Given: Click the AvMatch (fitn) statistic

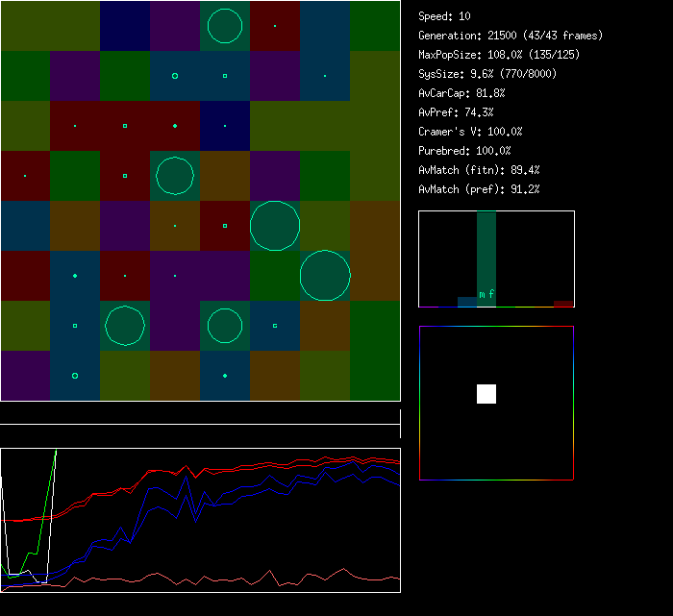Looking at the screenshot, I should (x=479, y=170).
